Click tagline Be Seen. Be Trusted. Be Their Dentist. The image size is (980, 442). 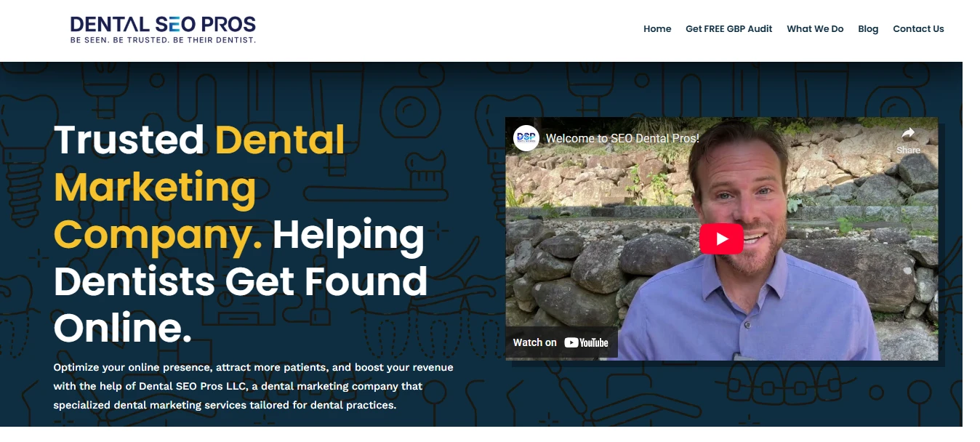[163, 40]
